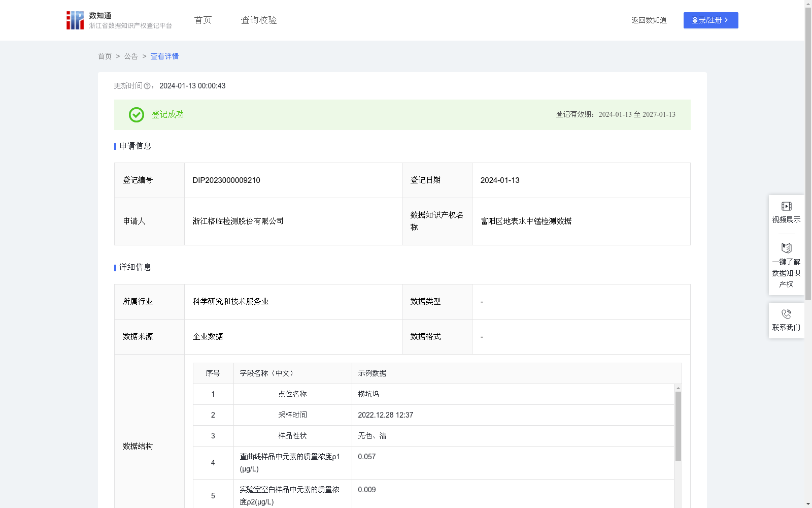
Task: Open the 公告 breadcrumb link
Action: pyautogui.click(x=130, y=56)
